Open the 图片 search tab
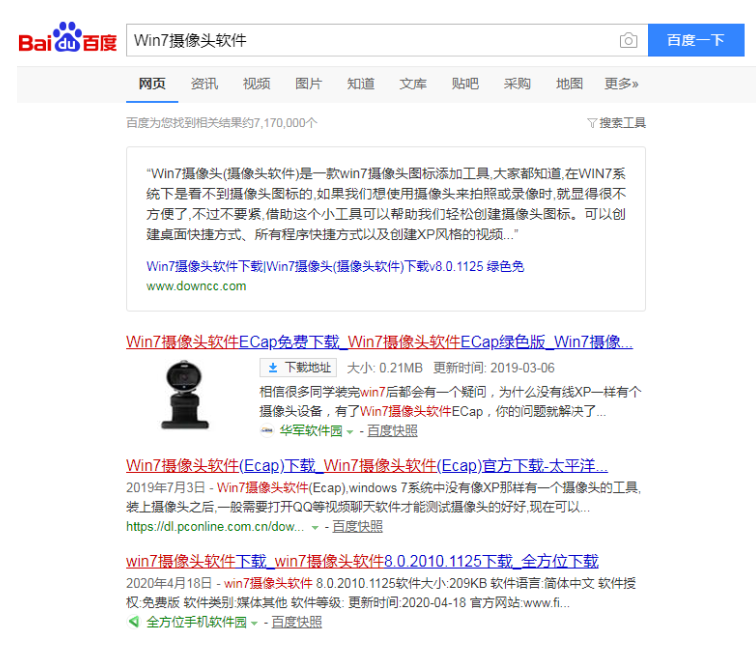The width and height of the screenshot is (756, 660). [308, 84]
